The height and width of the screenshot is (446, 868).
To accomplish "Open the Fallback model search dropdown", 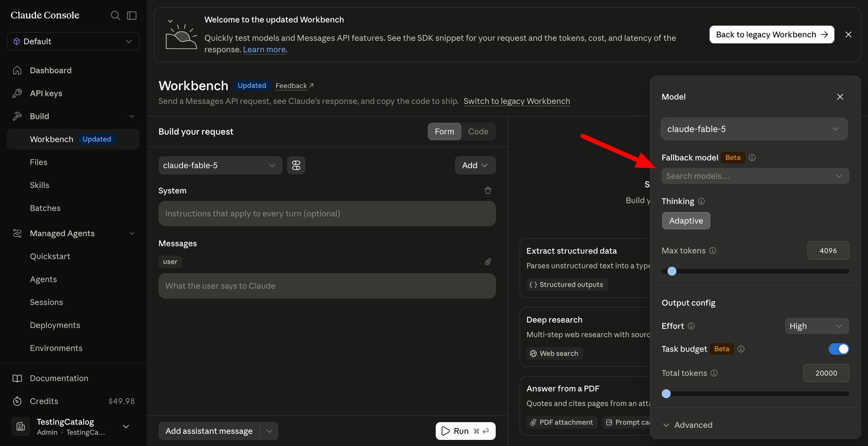I will coord(755,176).
